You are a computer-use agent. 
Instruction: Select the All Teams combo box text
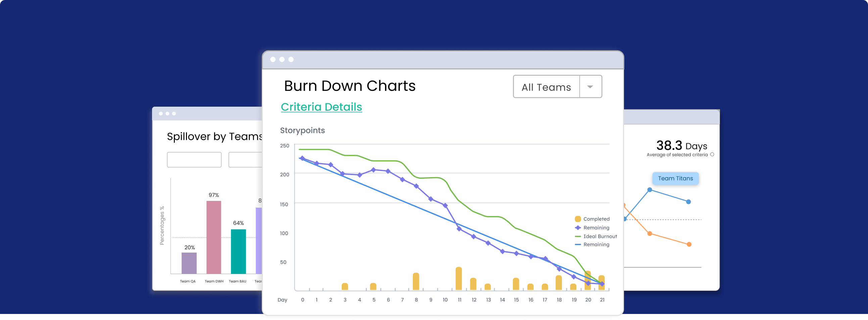pos(546,87)
